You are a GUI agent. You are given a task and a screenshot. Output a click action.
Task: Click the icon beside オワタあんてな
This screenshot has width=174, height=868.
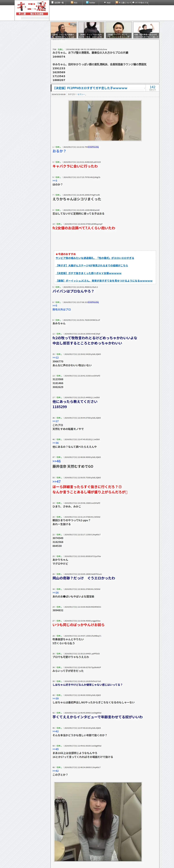(x=133, y=2)
